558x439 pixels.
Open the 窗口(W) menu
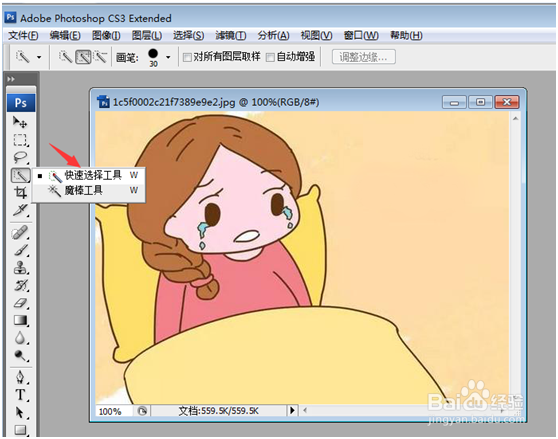[361, 36]
